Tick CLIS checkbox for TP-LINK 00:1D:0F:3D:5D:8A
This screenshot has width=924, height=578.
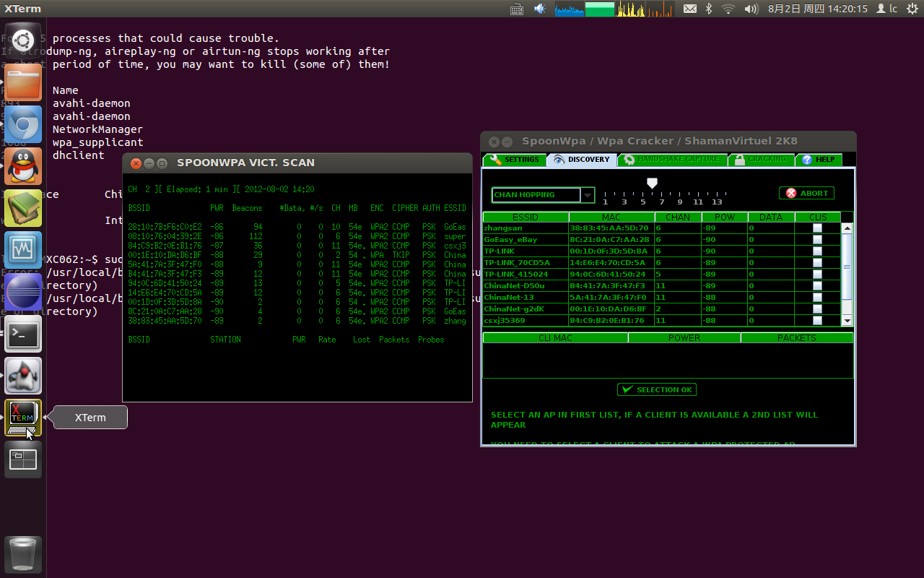(817, 251)
